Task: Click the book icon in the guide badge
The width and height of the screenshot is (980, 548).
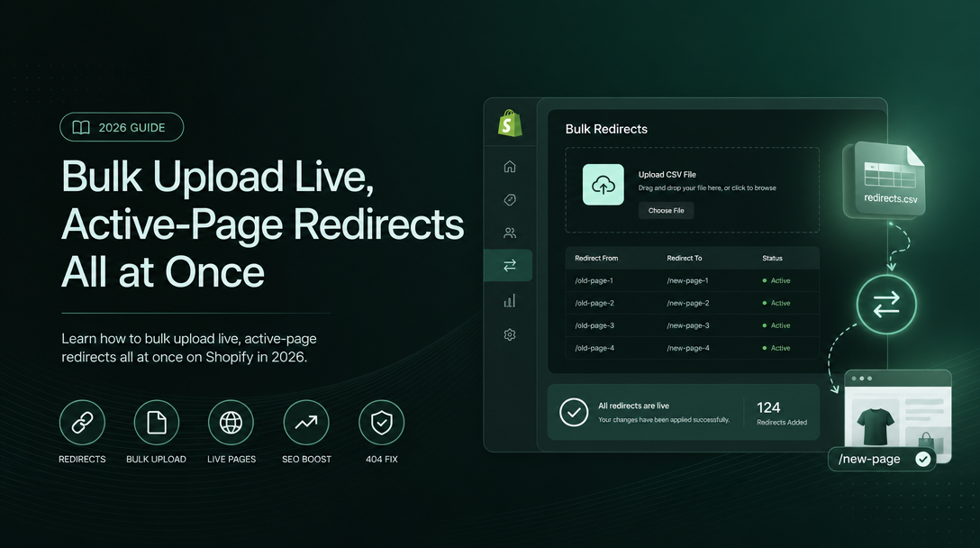Action: coord(81,128)
